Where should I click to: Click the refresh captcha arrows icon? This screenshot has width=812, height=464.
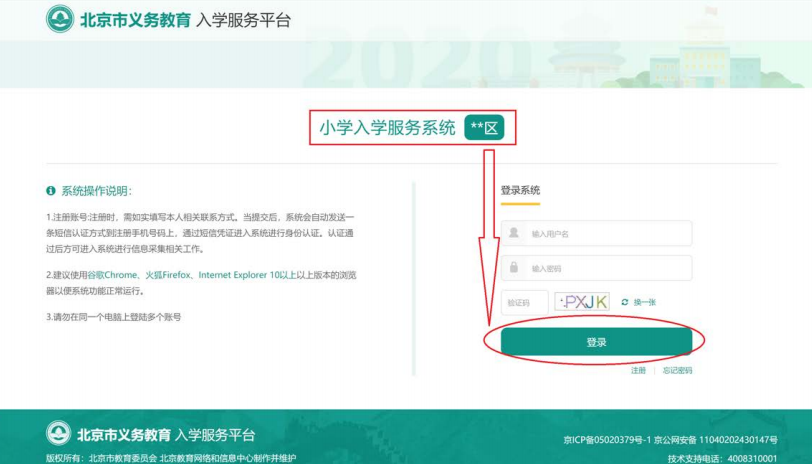[625, 301]
